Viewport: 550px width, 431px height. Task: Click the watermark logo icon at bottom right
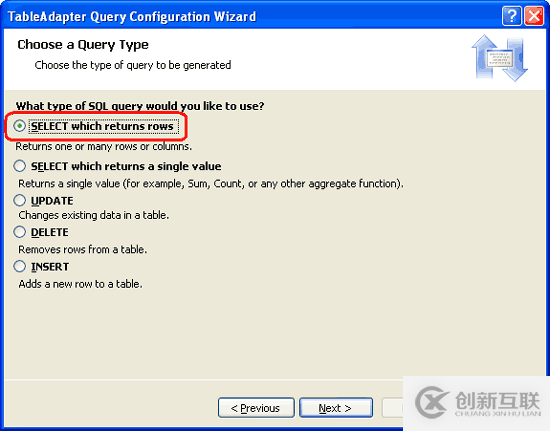[x=431, y=403]
